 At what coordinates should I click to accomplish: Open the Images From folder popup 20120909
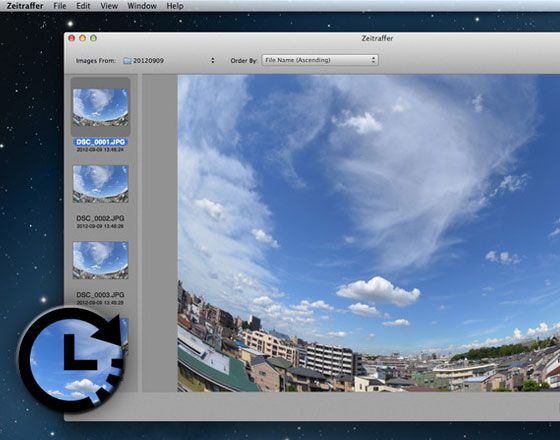169,60
